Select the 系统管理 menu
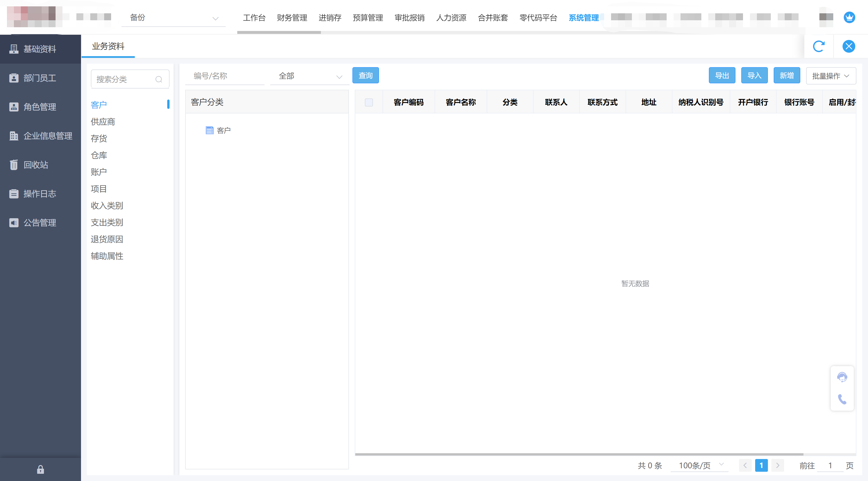This screenshot has width=868, height=481. pos(584,18)
